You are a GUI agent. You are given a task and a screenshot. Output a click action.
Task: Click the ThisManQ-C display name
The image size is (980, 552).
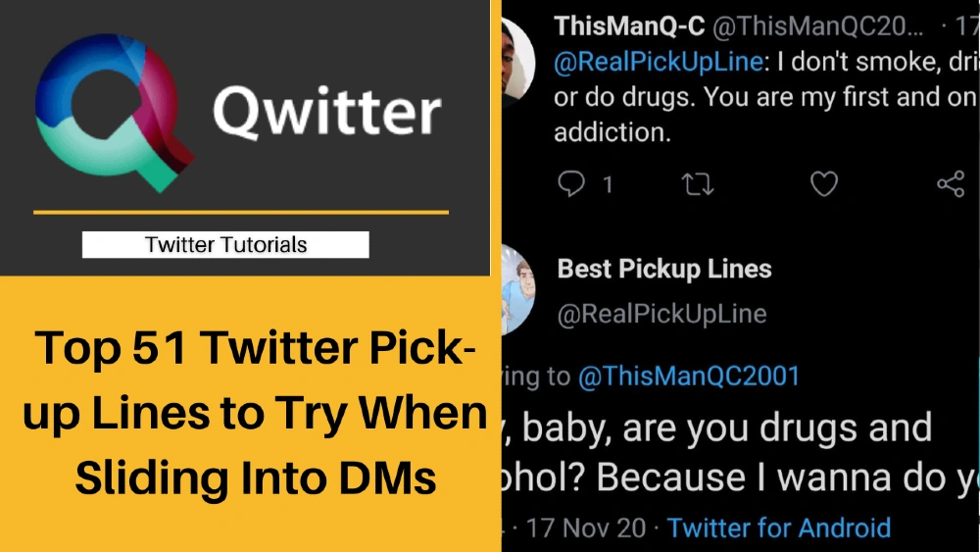[x=629, y=26]
